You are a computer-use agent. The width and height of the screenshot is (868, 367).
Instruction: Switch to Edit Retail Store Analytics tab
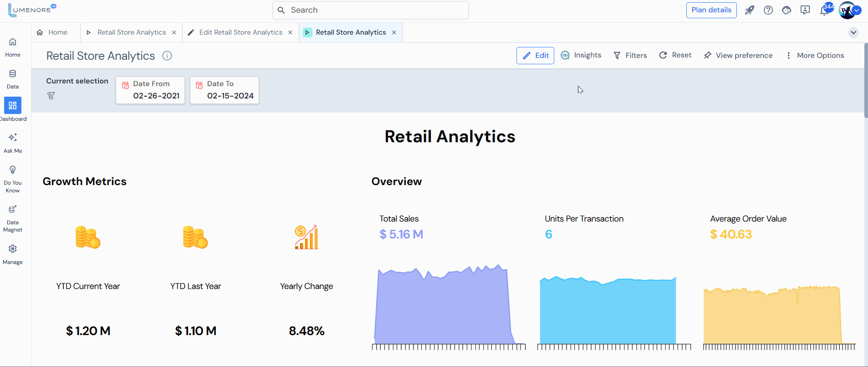pos(240,32)
